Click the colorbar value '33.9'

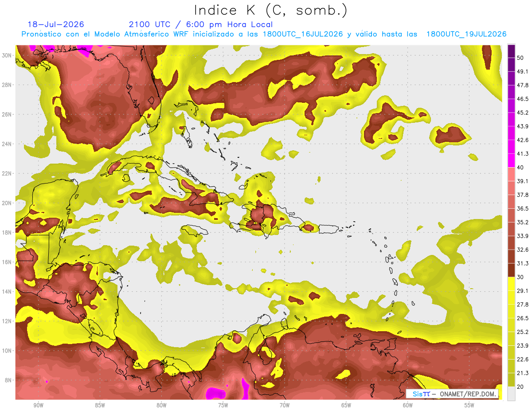[523, 236]
